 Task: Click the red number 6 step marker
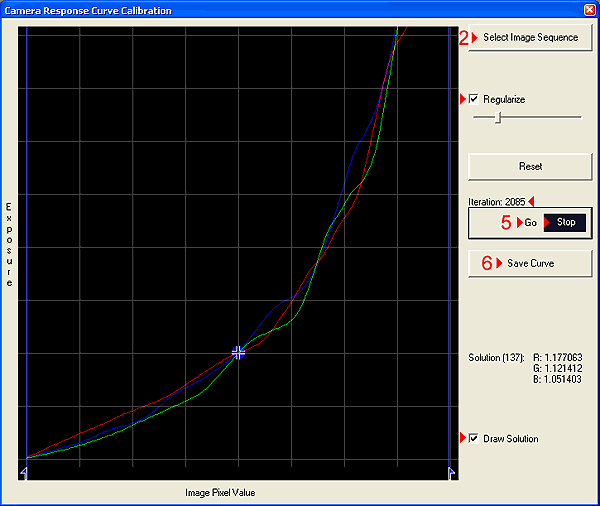coord(488,263)
